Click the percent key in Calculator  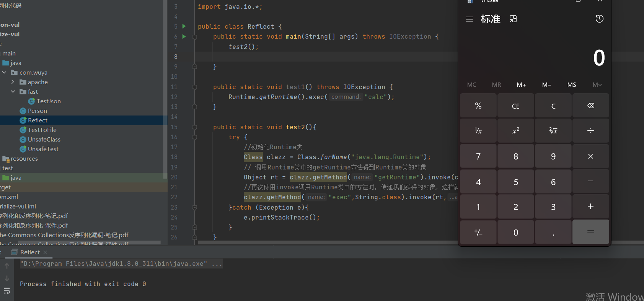click(x=478, y=106)
